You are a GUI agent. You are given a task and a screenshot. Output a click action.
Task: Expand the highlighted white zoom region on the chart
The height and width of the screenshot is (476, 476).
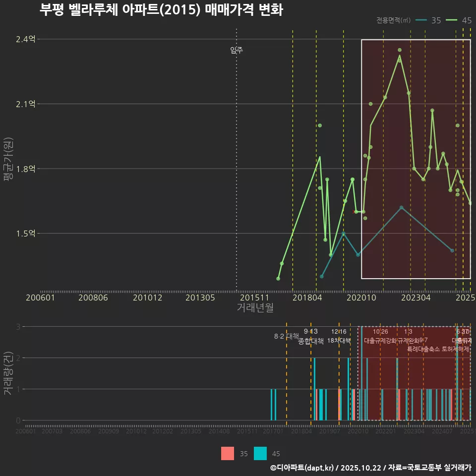pos(416,159)
